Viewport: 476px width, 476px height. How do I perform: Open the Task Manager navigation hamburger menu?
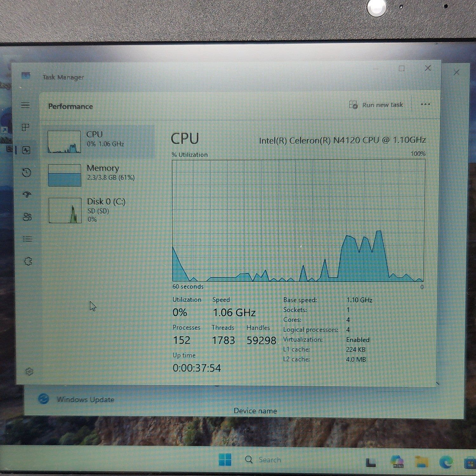(x=25, y=105)
